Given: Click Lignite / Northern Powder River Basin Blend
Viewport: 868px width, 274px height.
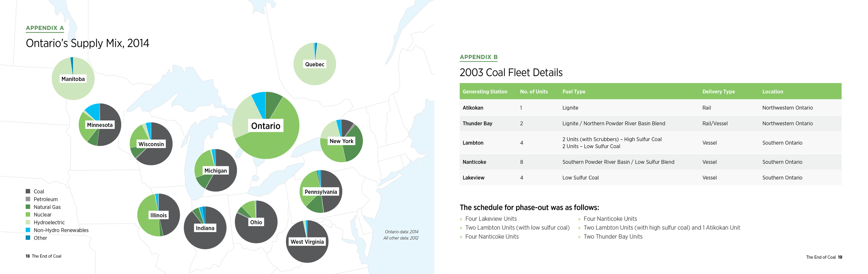Looking at the screenshot, I should (x=614, y=124).
